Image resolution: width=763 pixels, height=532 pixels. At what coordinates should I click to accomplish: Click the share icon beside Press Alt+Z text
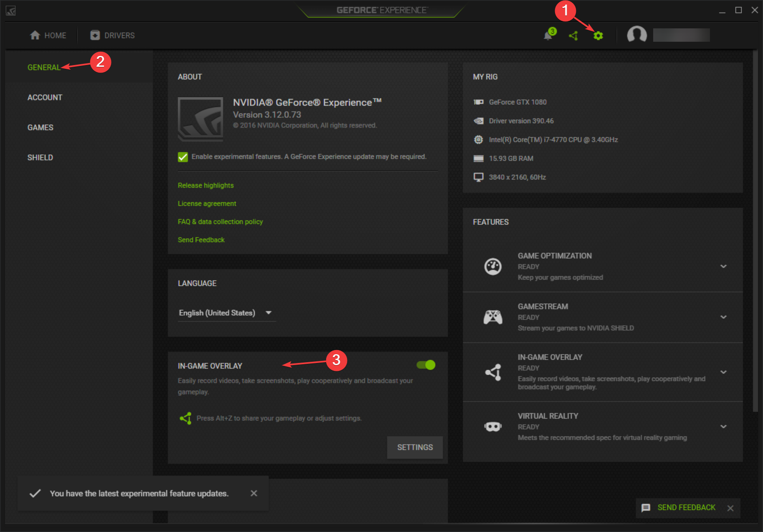point(185,418)
